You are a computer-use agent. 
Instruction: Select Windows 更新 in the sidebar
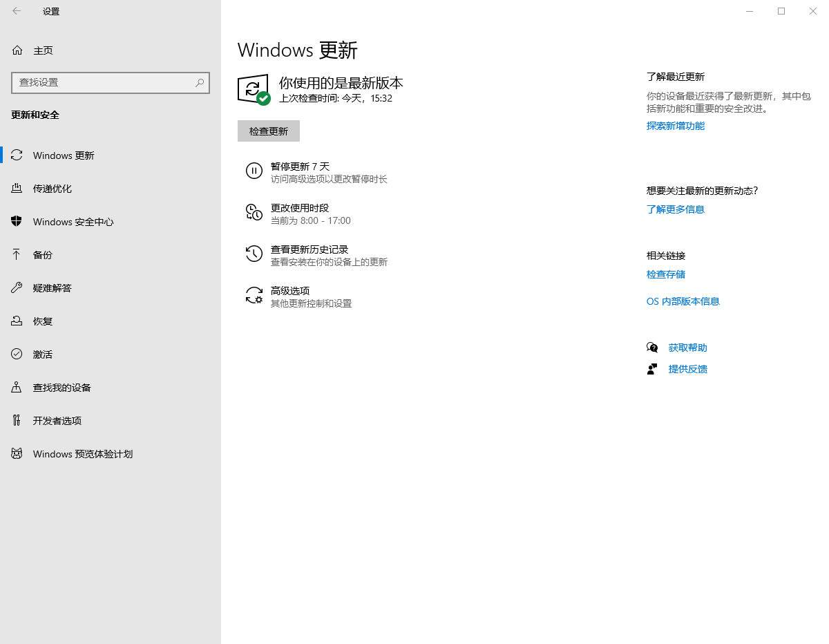111,155
